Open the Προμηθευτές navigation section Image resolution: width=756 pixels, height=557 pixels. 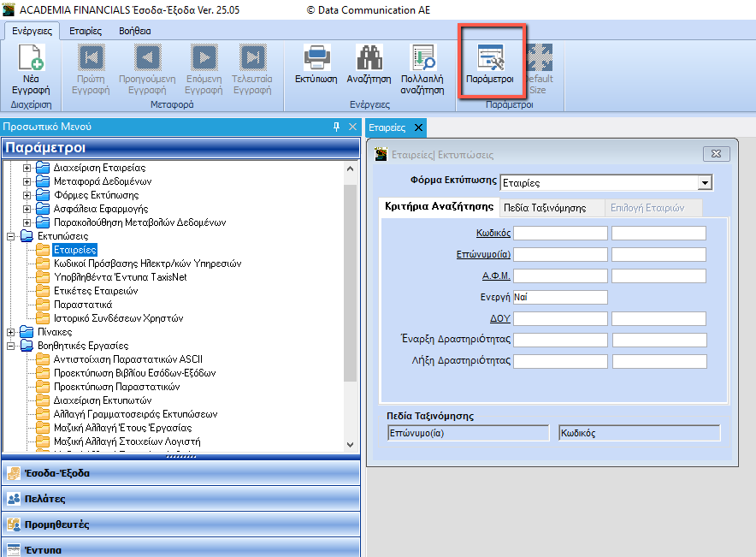click(180, 524)
